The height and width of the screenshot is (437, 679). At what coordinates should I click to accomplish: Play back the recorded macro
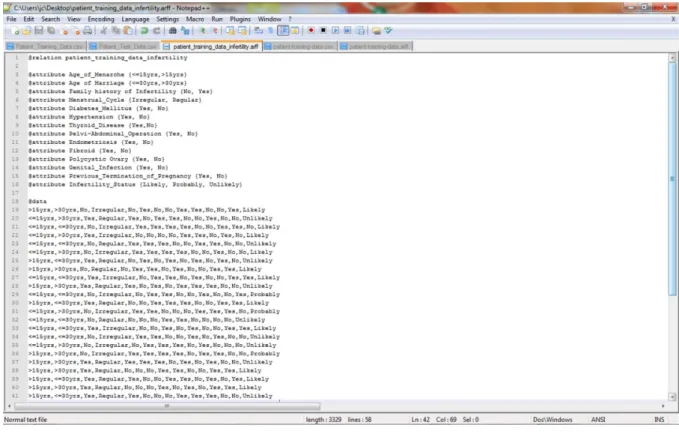tap(336, 31)
